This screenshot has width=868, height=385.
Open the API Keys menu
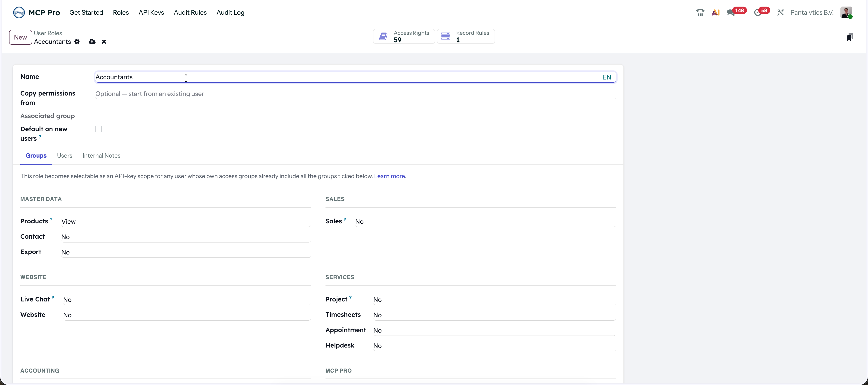pos(151,12)
